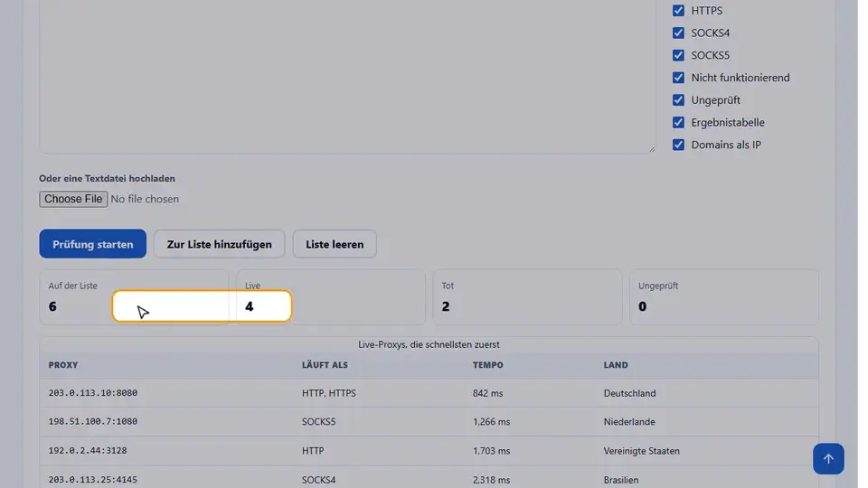The width and height of the screenshot is (868, 488).
Task: Select proxy 203.0.113.25:4145
Action: [x=92, y=480]
